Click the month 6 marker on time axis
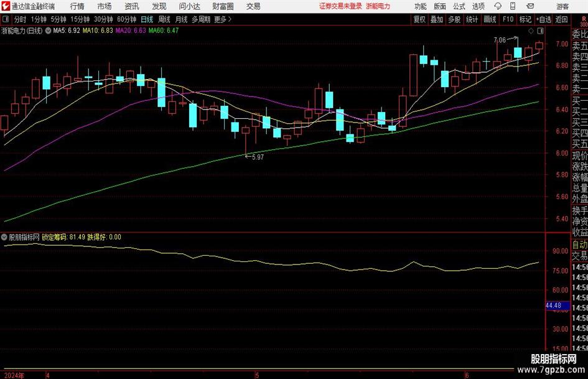The width and height of the screenshot is (588, 379). click(x=467, y=375)
